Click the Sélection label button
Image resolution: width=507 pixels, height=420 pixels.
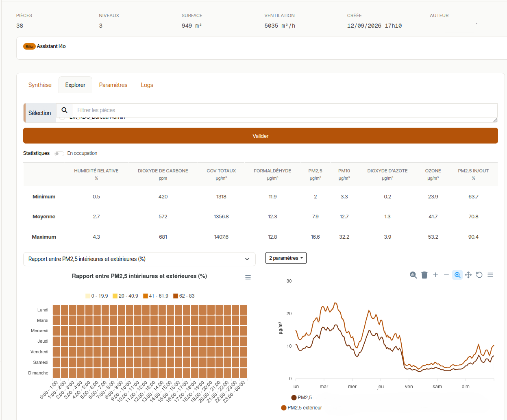40,113
